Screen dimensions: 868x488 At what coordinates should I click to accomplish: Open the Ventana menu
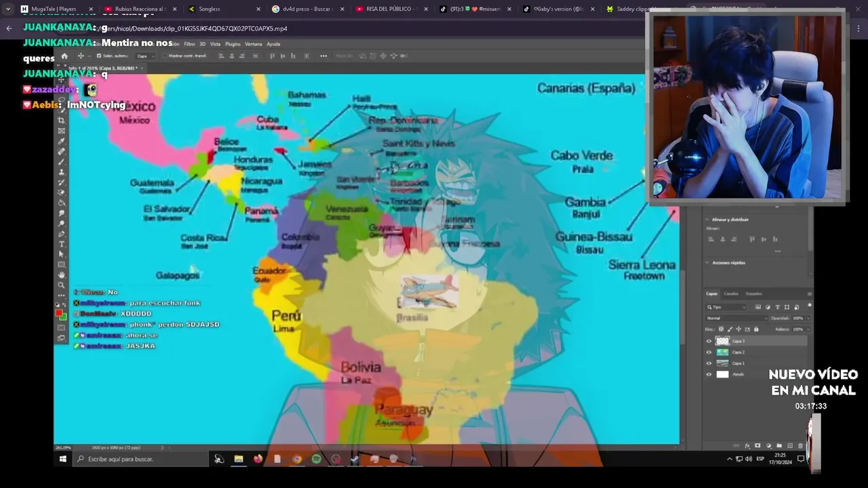pos(254,44)
